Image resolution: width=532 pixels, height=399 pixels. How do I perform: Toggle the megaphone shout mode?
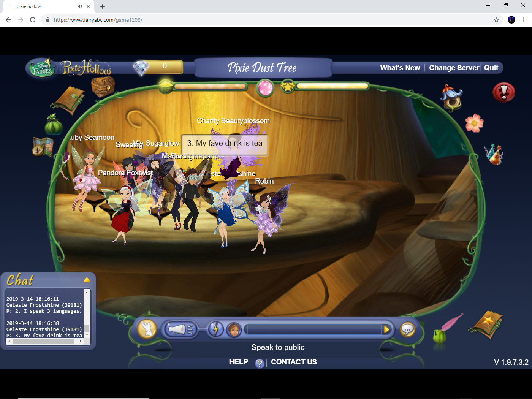(x=180, y=329)
